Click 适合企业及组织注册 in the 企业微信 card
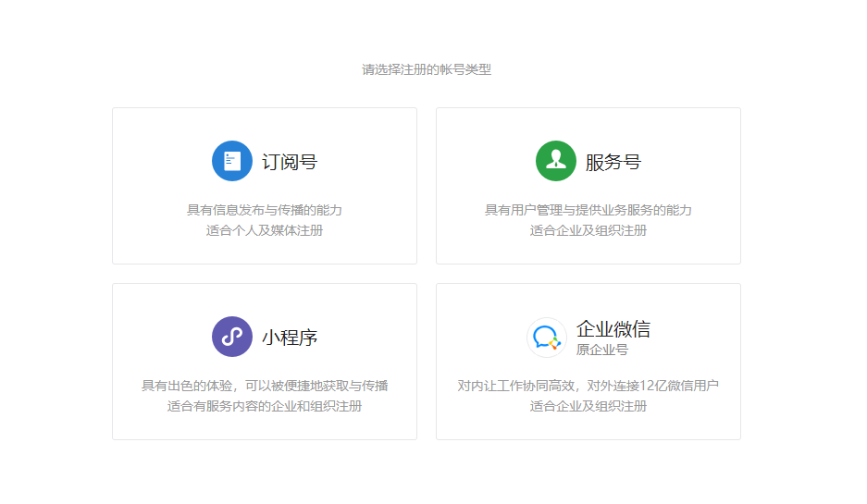The image size is (867, 504). click(588, 406)
